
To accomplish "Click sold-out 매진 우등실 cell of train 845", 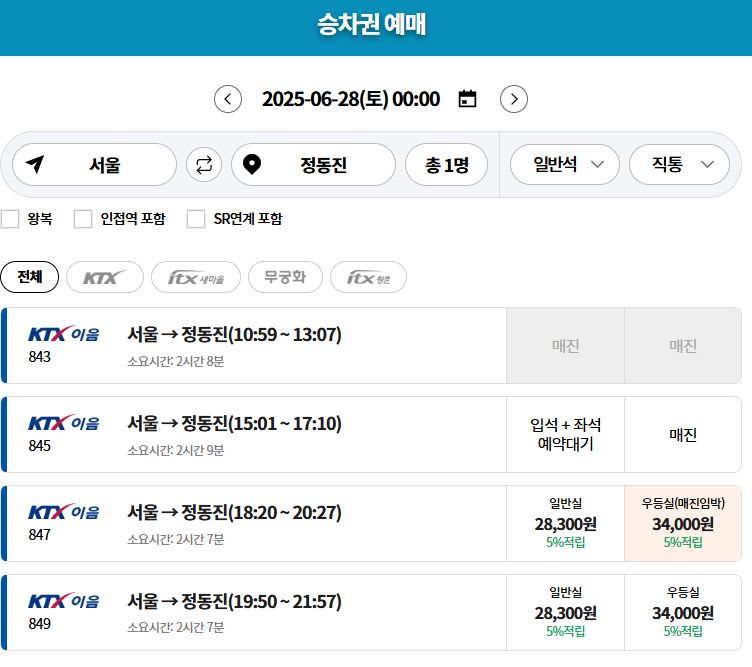I will [x=683, y=434].
